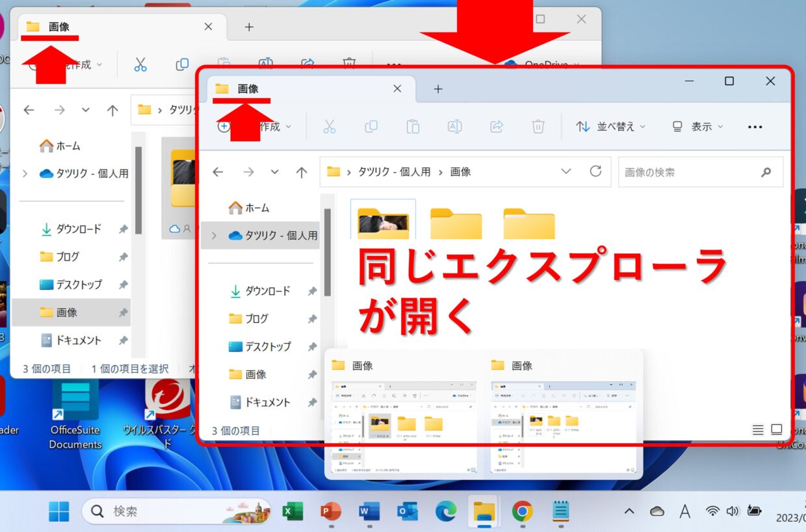
Task: Open the 表示 view dropdown in front window
Action: 697,127
